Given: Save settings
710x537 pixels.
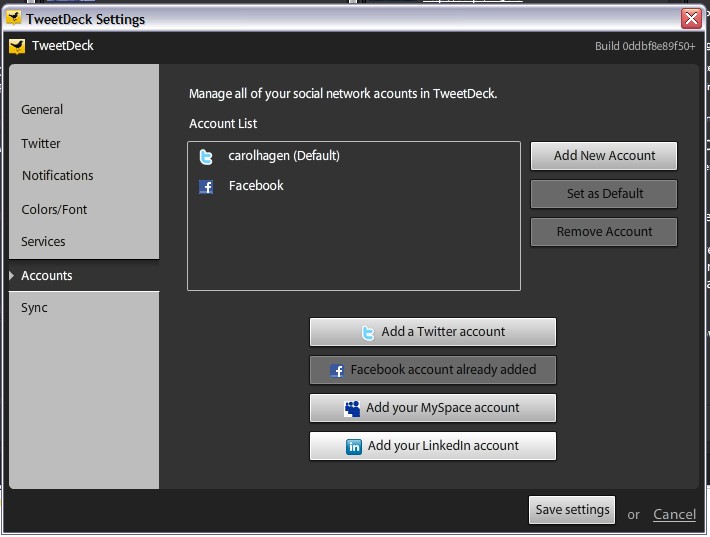Looking at the screenshot, I should (572, 510).
